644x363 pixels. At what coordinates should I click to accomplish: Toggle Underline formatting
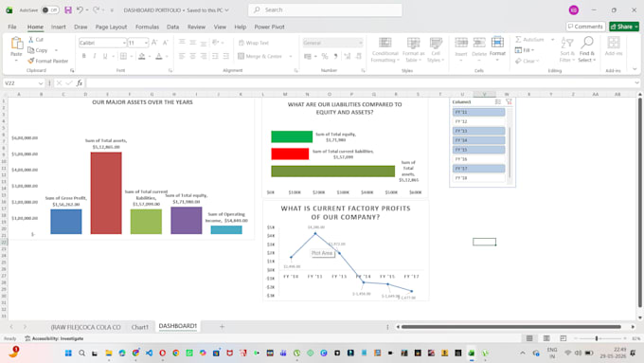105,56
